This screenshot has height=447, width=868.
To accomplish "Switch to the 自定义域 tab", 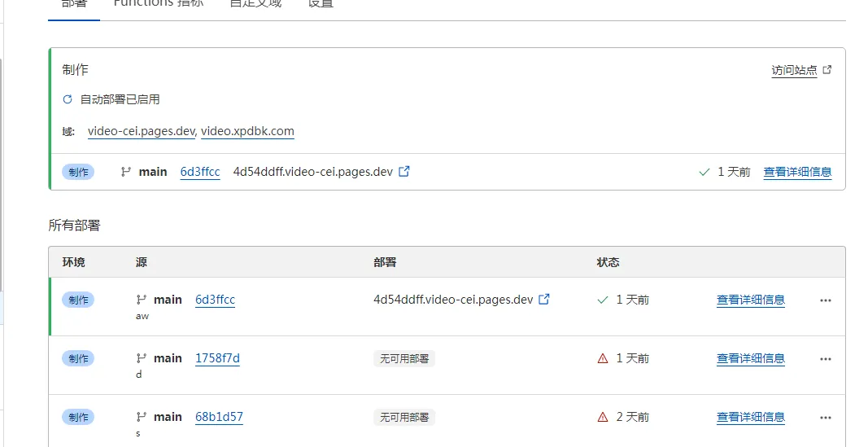I will [x=255, y=3].
